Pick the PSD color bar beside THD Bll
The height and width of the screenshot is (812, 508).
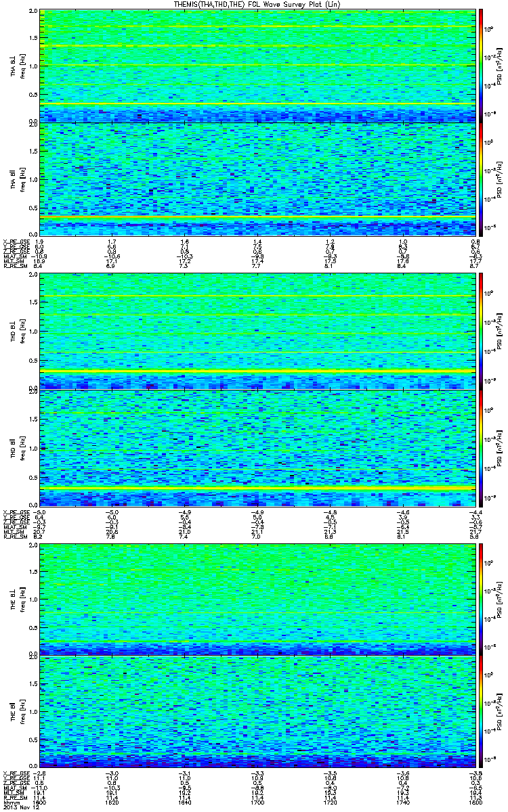482,447
